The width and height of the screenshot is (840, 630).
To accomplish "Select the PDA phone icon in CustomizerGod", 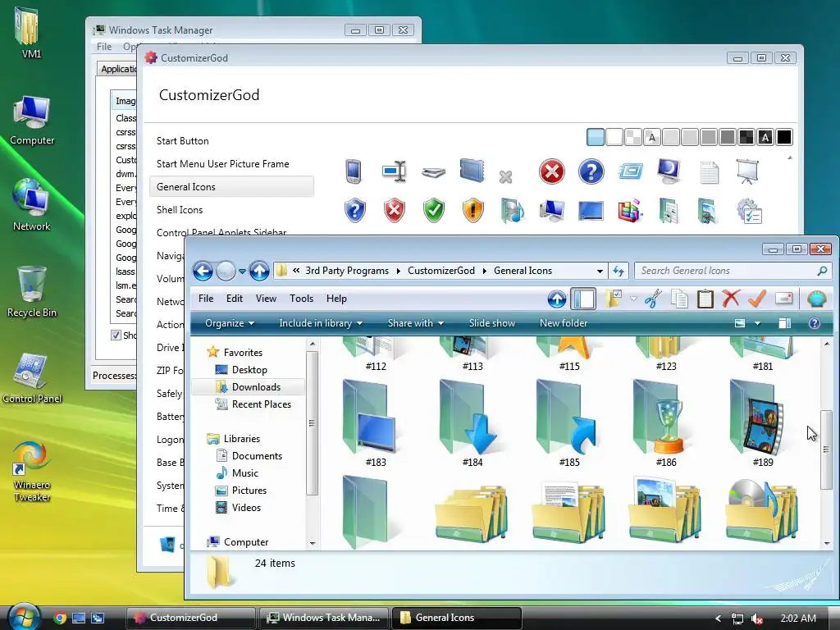I will click(x=354, y=171).
